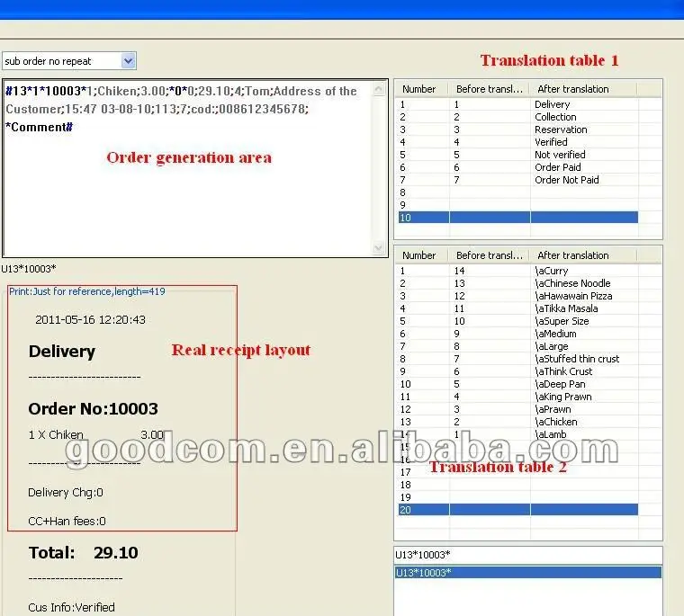The image size is (684, 616).
Task: Click 'Before transl...' header in translation table 1
Action: click(489, 89)
